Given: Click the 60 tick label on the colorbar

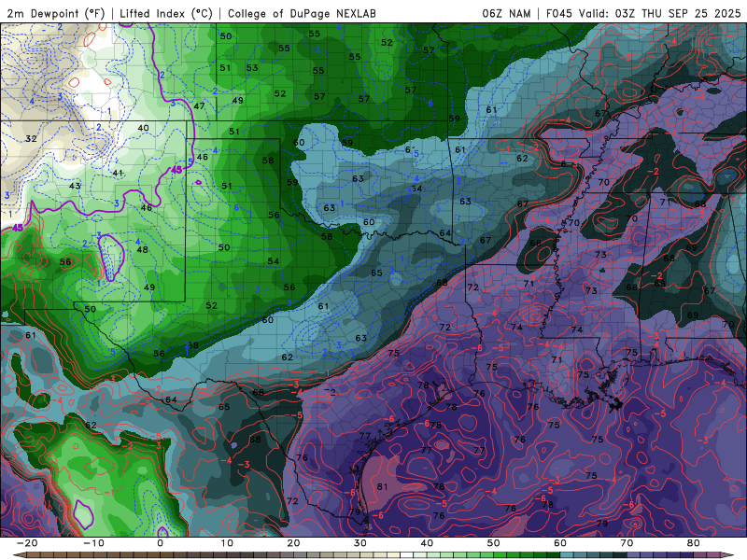Looking at the screenshot, I should 560,543.
